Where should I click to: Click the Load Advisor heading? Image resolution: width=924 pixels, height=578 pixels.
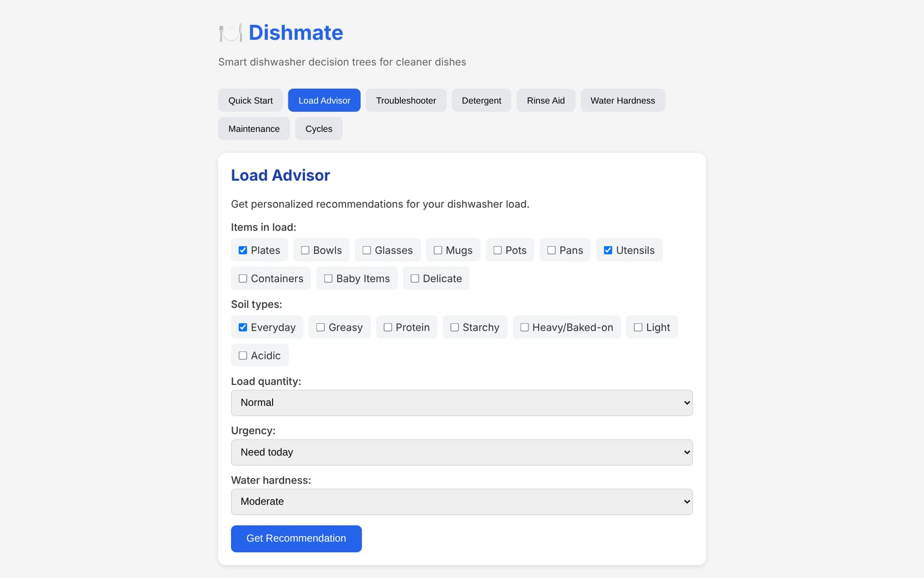(281, 175)
